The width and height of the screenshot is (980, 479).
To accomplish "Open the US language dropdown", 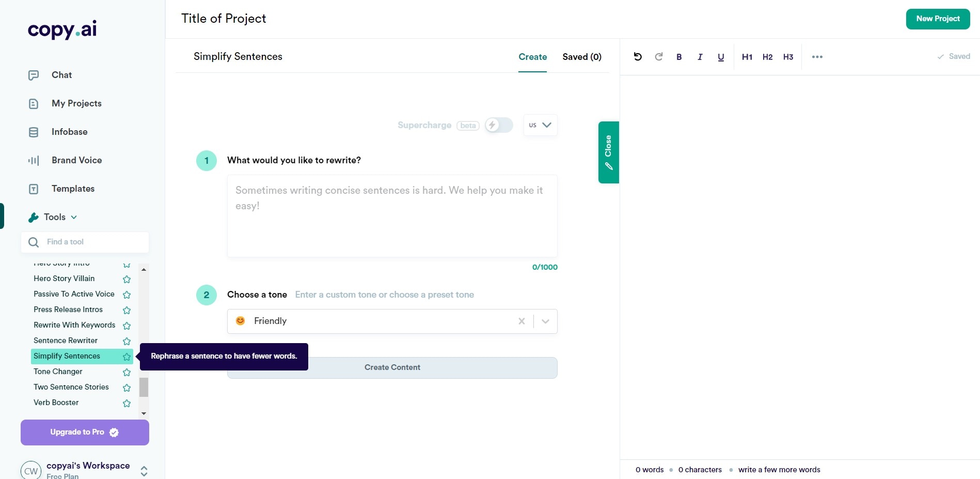I will tap(540, 125).
